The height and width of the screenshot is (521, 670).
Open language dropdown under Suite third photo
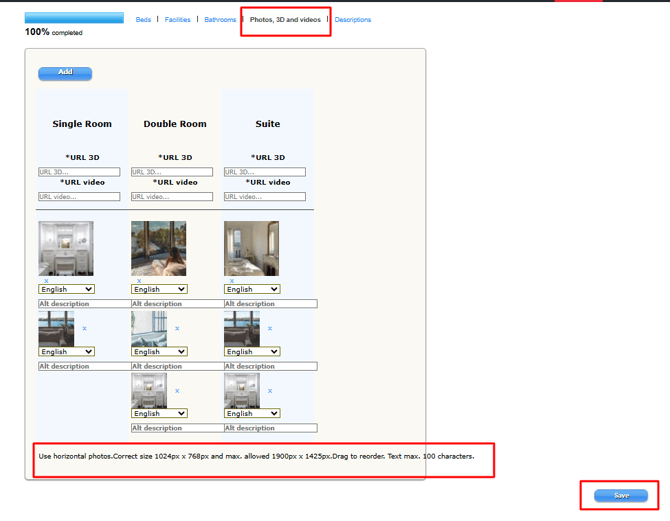click(x=252, y=413)
